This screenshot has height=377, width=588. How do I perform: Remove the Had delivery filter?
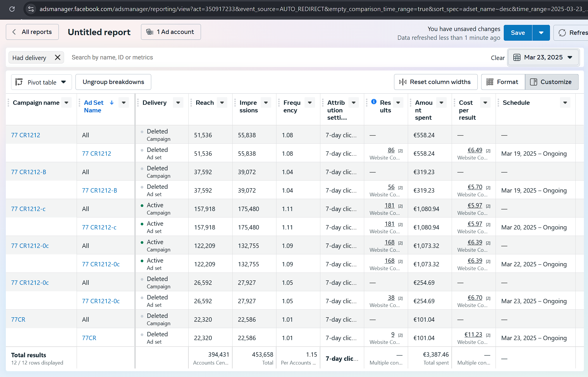click(x=58, y=57)
